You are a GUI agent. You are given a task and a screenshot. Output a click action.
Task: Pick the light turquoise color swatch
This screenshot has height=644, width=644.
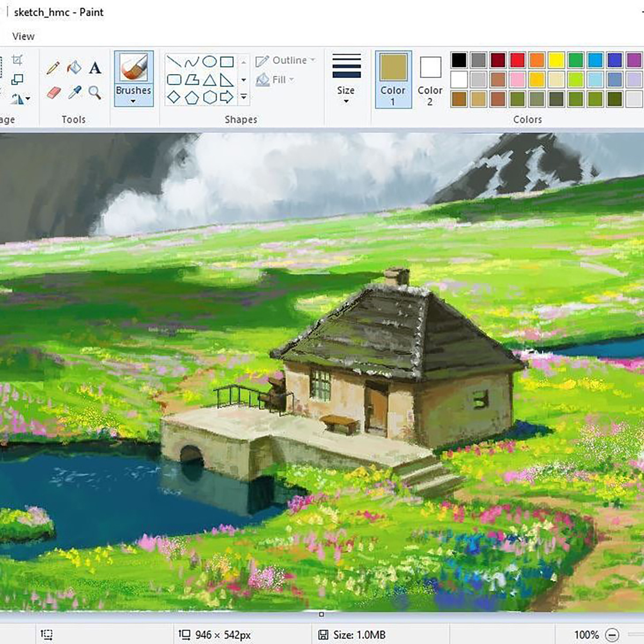[595, 79]
